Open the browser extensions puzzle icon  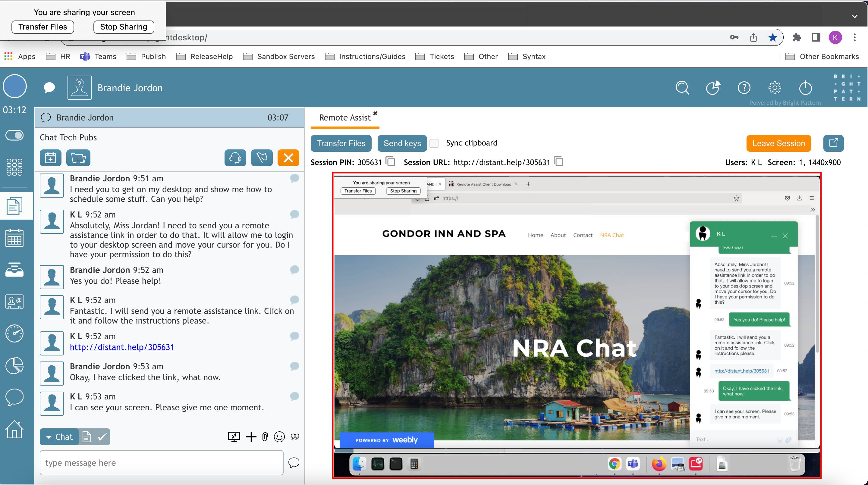click(x=797, y=37)
